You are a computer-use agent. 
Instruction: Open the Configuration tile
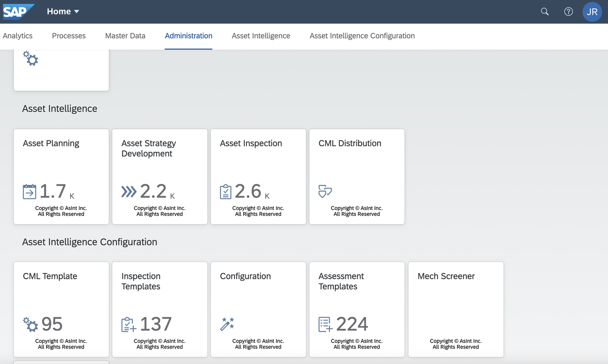pyautogui.click(x=258, y=309)
